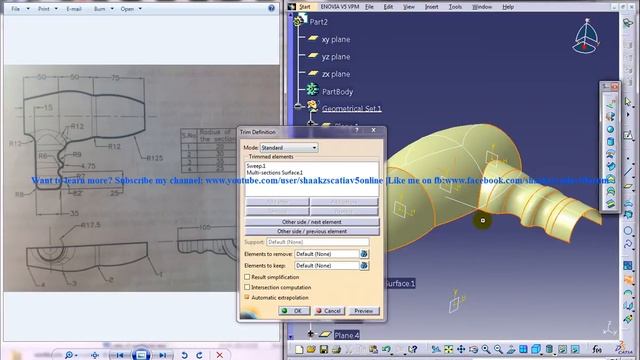Click the Rotate view icon
Screen dimensions: 640x360
[x=473, y=349]
